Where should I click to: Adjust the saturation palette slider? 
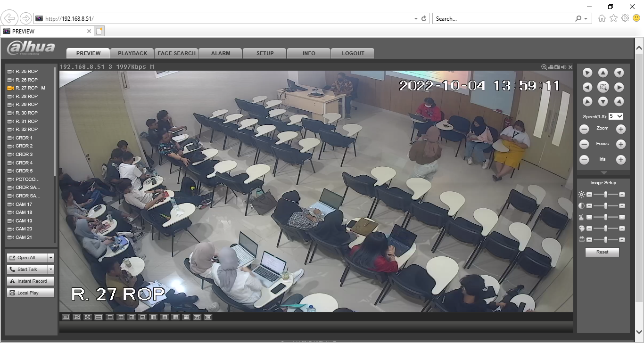pos(605,229)
